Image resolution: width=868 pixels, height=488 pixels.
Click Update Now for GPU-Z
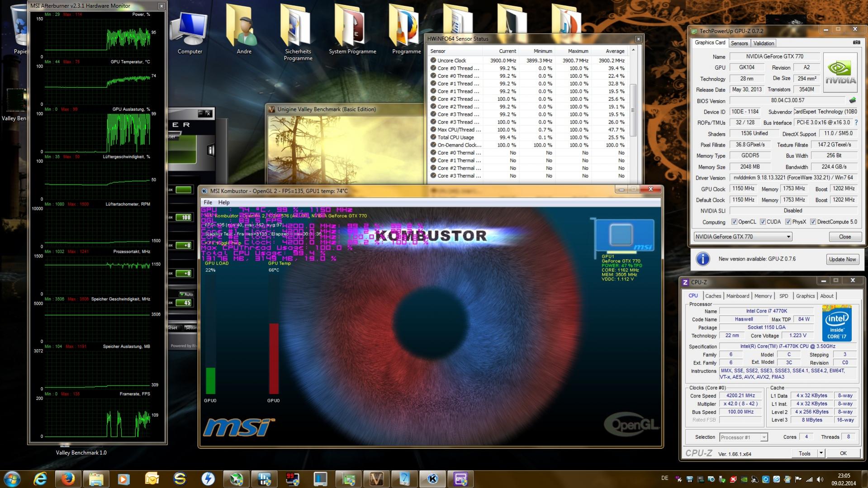click(842, 259)
